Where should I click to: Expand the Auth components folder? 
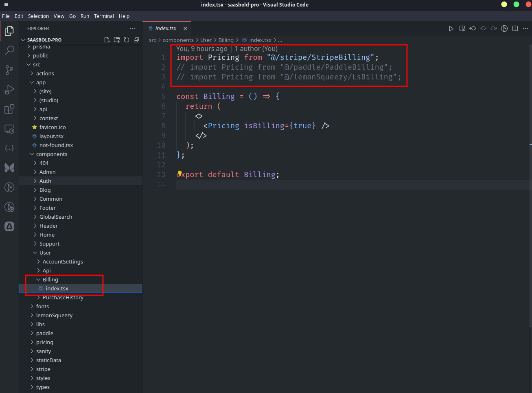click(45, 181)
